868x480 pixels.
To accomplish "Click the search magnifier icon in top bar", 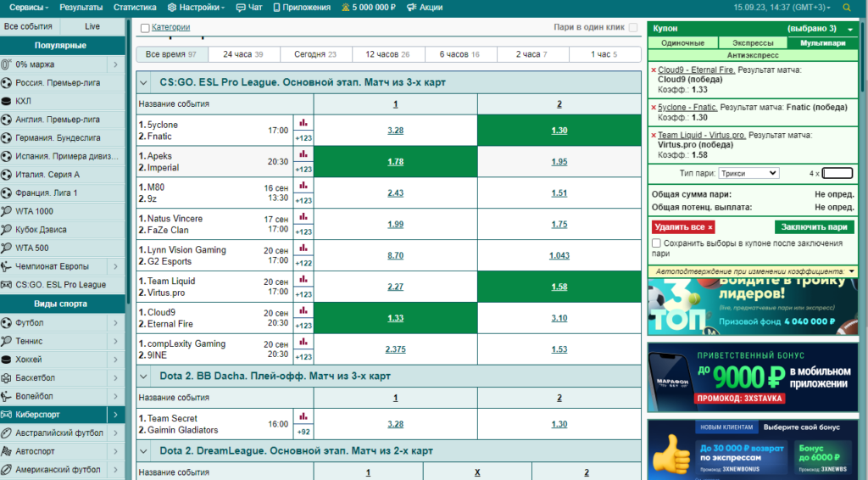I will [x=847, y=8].
